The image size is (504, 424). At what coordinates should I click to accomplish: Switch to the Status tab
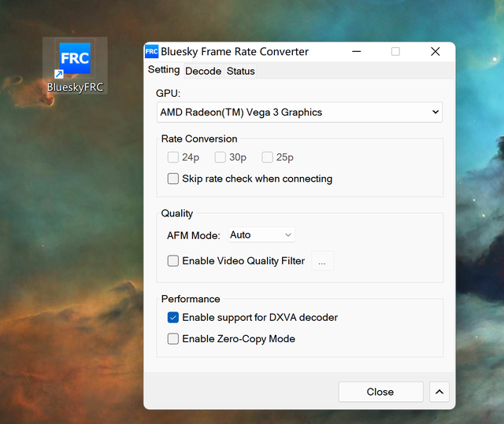point(241,71)
